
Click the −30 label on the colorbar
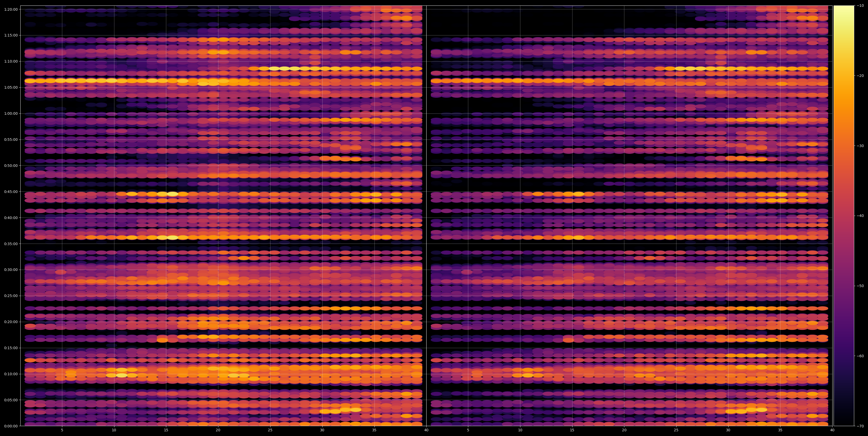tap(860, 146)
